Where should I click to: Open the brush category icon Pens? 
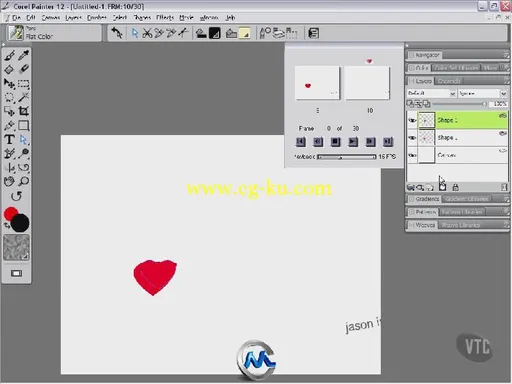[x=16, y=33]
